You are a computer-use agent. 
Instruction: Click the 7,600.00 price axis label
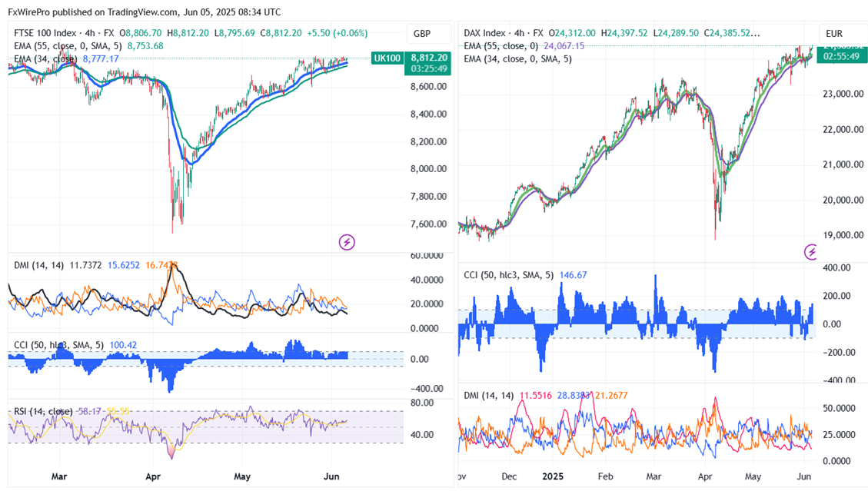point(428,224)
